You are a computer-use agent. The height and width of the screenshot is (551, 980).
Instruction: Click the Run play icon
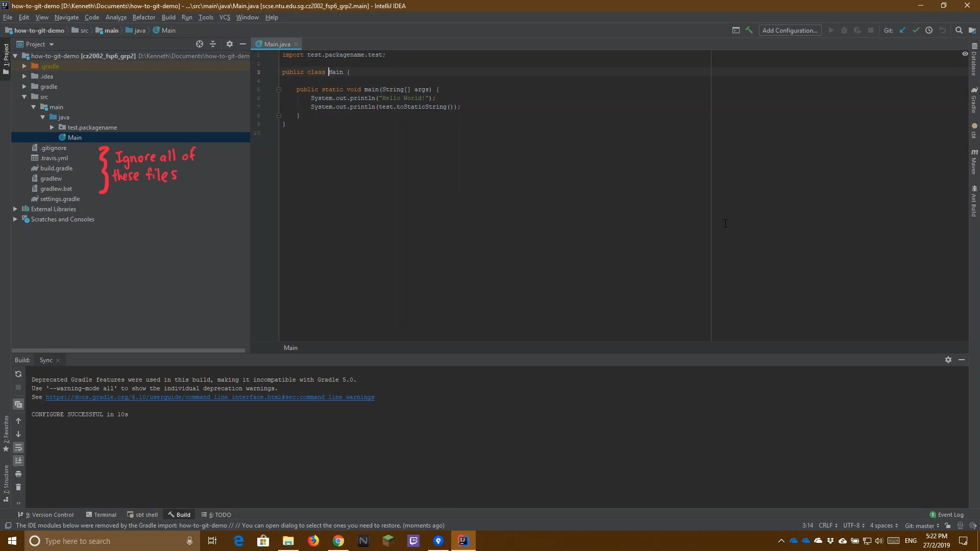click(x=831, y=30)
